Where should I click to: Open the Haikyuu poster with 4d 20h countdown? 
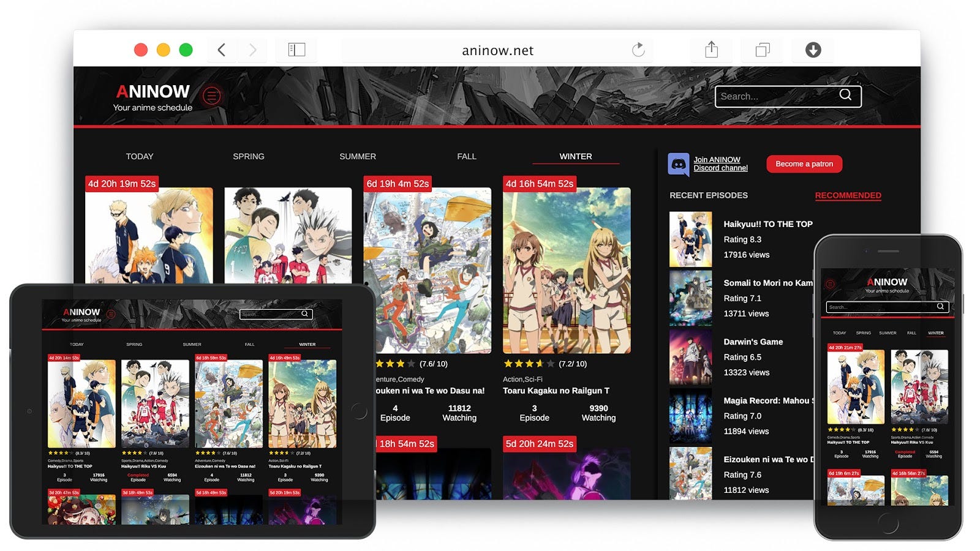(149, 235)
